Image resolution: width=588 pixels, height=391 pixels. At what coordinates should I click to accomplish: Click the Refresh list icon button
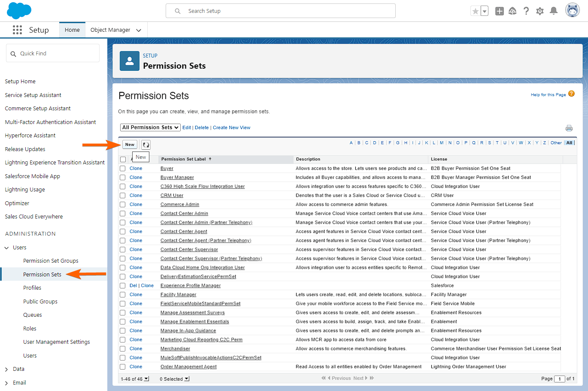click(x=146, y=145)
